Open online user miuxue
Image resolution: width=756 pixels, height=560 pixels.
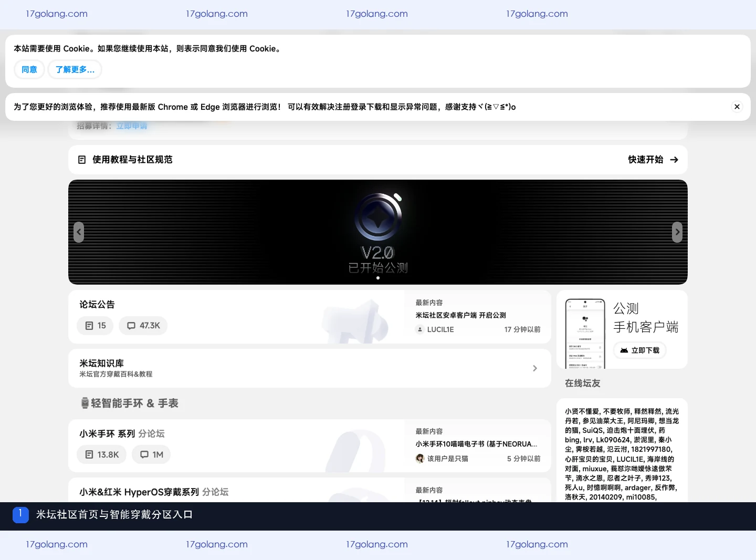tap(594, 469)
